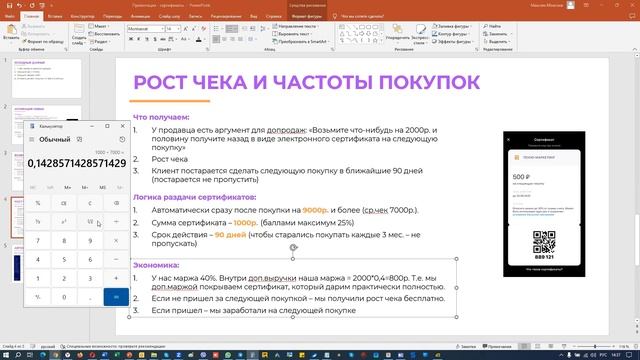This screenshot has width=640, height=360.
Task: Open the File (Файл) tab
Action: (10, 16)
